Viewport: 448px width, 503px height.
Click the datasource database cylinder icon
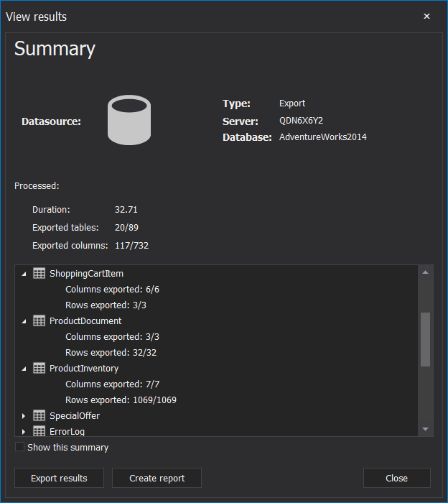129,121
